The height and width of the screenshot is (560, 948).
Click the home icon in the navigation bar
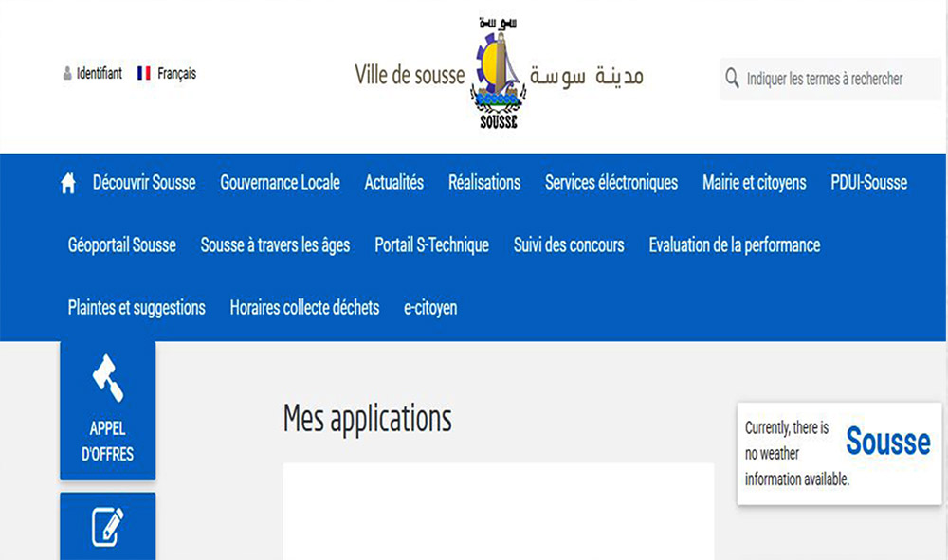[x=67, y=183]
